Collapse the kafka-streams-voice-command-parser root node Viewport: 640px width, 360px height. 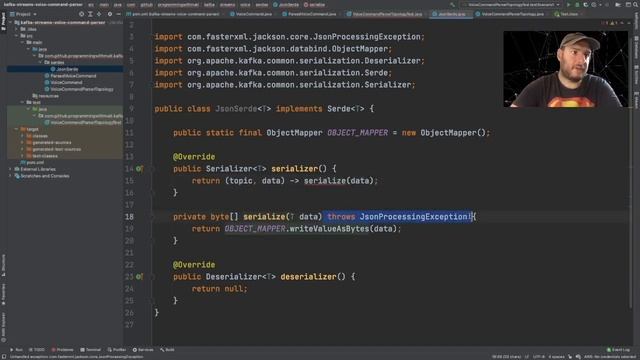pyautogui.click(x=11, y=22)
